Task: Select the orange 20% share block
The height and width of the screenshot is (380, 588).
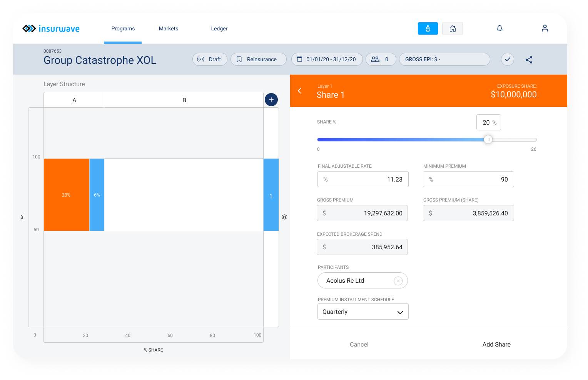Action: (67, 195)
